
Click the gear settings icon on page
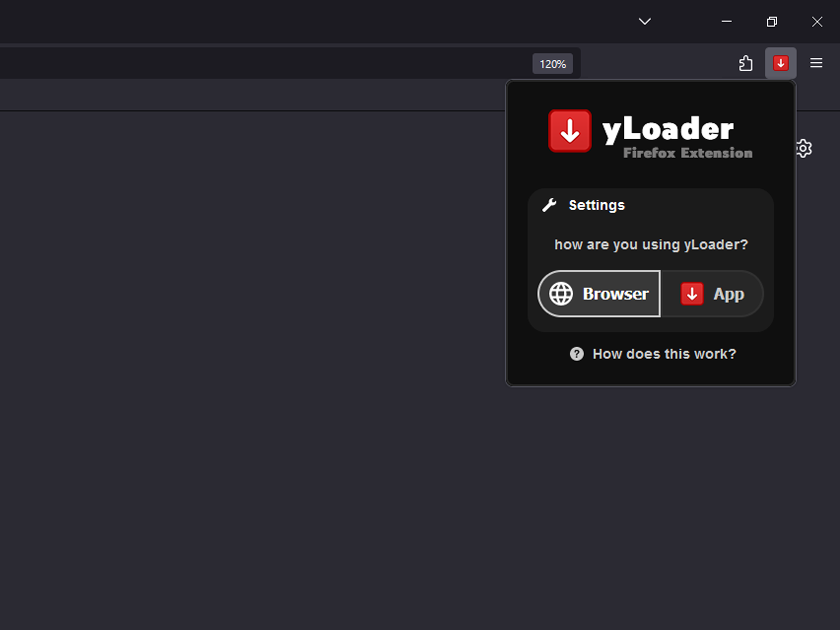point(804,148)
